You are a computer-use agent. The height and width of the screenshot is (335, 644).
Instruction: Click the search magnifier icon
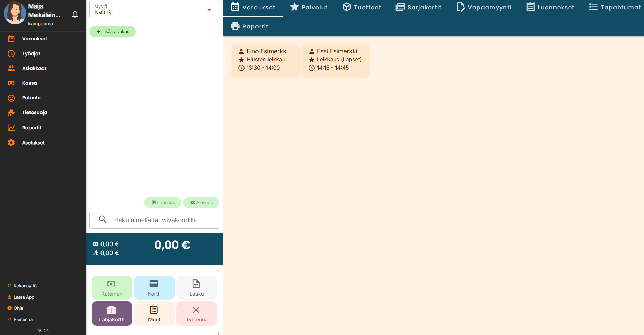click(103, 219)
